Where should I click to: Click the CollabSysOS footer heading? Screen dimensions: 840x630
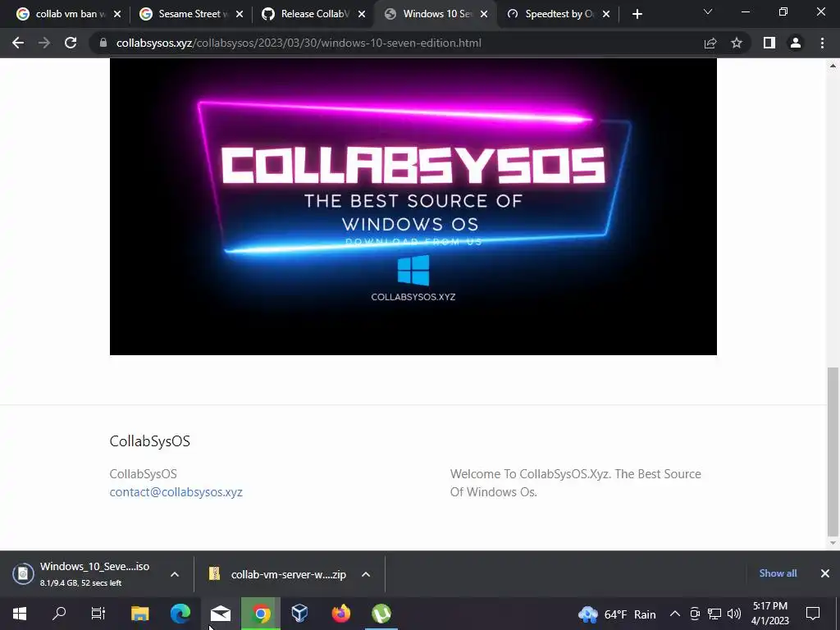pos(149,441)
